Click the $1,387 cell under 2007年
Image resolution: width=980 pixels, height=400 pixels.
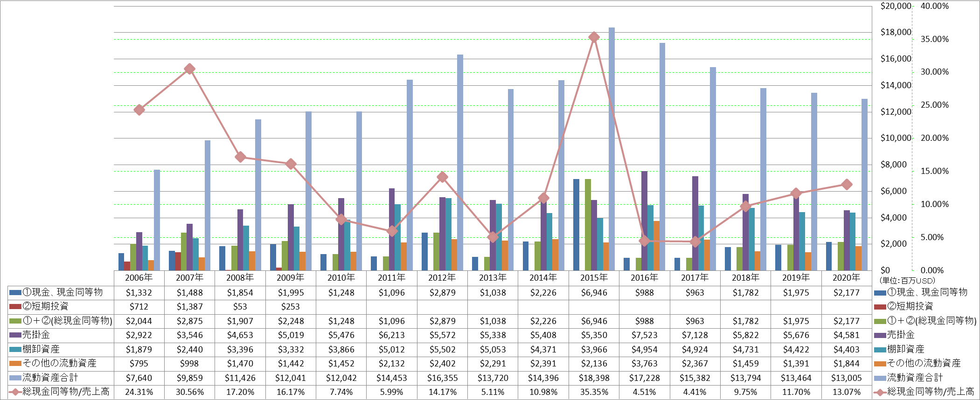(189, 307)
